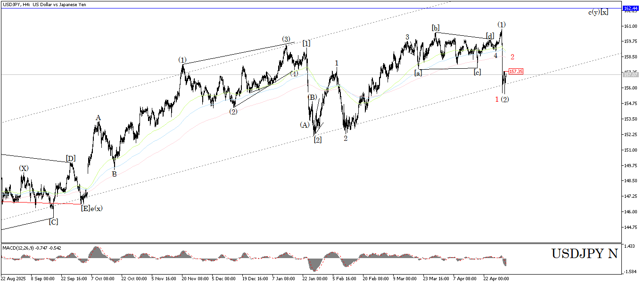Click the 8 Sep 00:00 date label
644x284 pixels.
pos(43,278)
